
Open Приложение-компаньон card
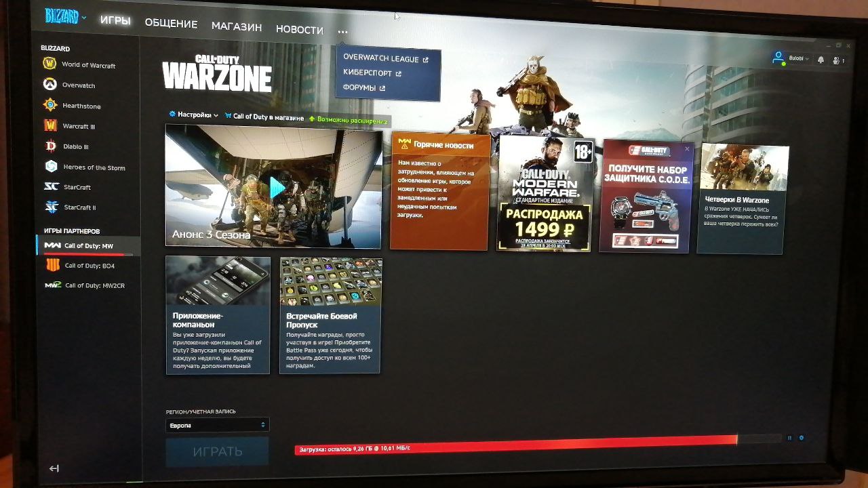[218, 315]
